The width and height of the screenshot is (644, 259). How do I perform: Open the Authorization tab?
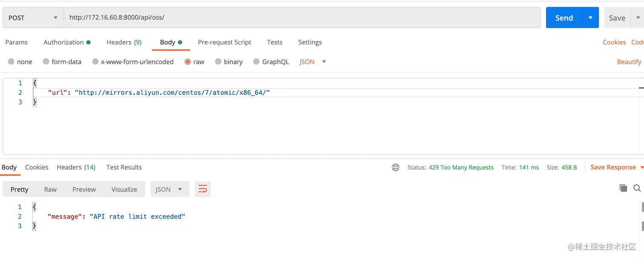coord(67,42)
